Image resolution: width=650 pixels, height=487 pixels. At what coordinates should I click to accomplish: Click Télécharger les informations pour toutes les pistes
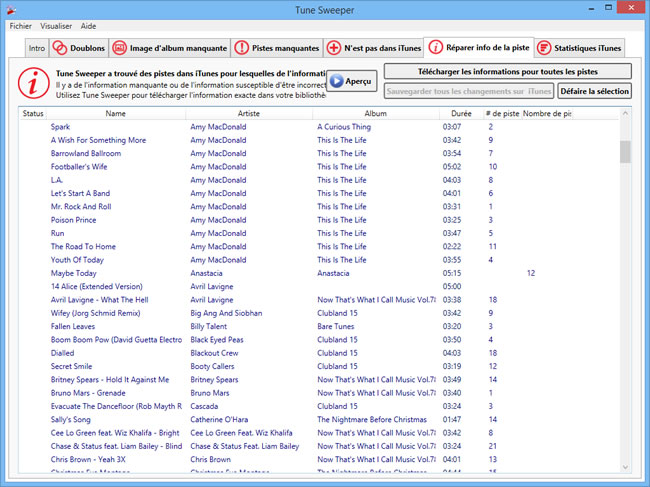507,71
